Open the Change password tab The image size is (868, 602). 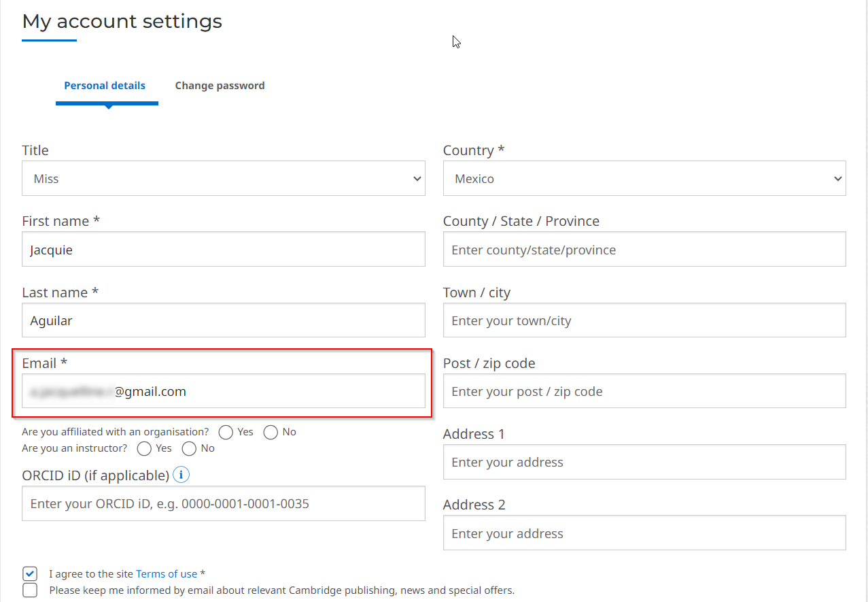[x=220, y=86]
